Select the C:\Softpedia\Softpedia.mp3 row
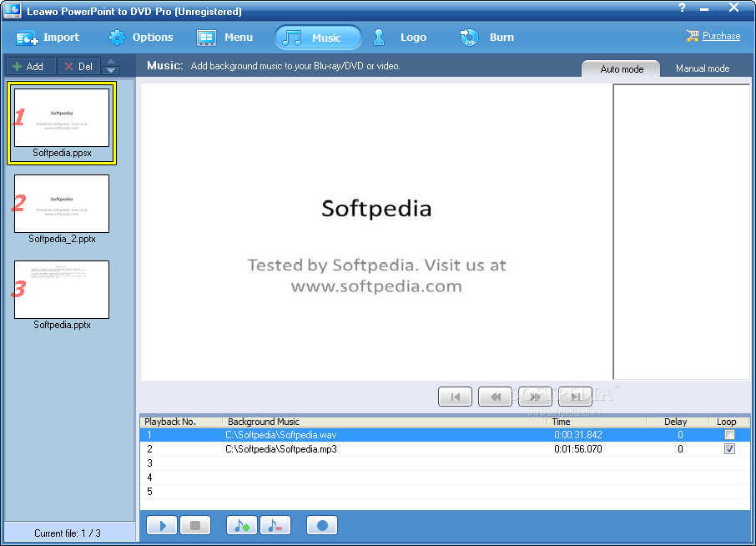The height and width of the screenshot is (546, 756). point(445,449)
